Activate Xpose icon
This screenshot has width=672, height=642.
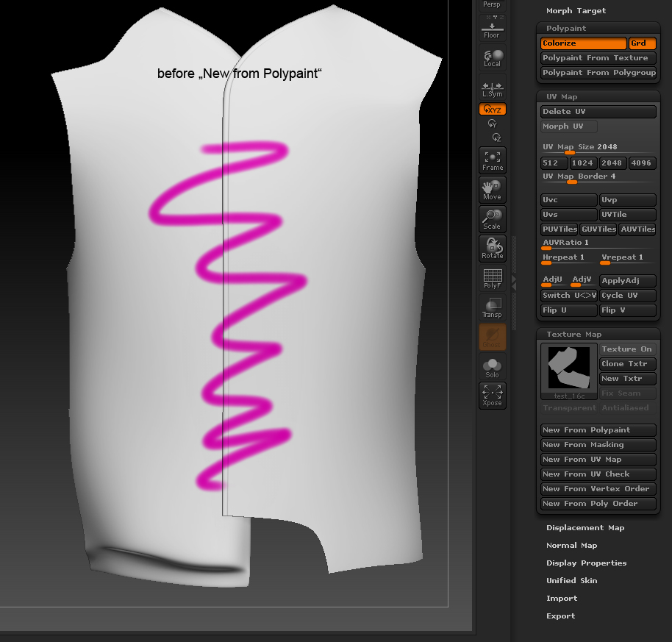[492, 395]
